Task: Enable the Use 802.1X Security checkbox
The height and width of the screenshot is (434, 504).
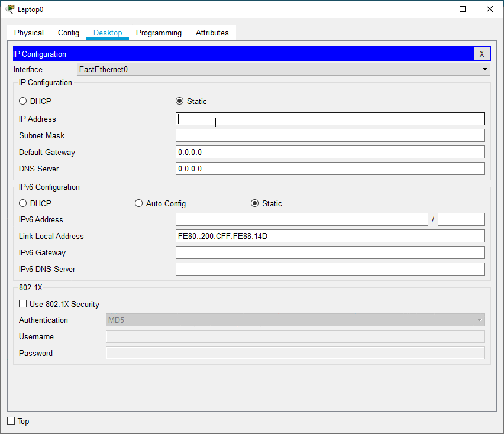Action: click(x=23, y=304)
